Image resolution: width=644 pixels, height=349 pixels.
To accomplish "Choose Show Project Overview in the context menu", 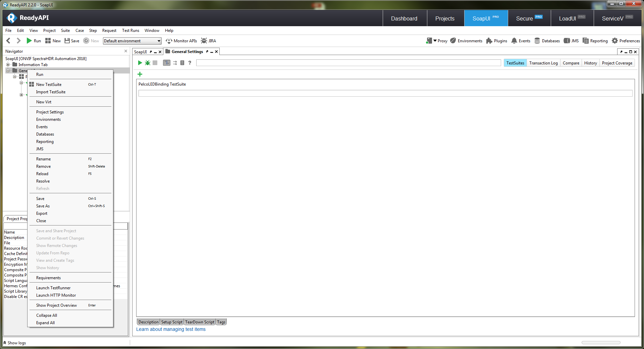I will [x=70, y=305].
